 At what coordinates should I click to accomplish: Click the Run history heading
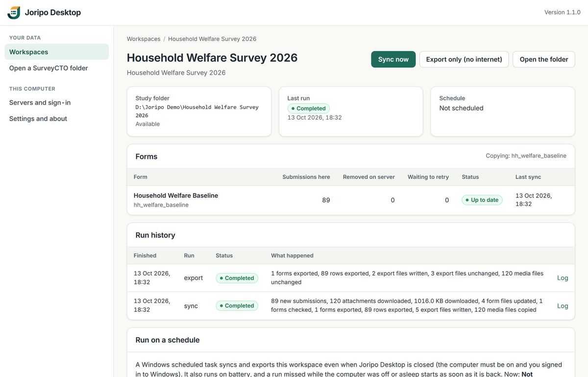point(155,235)
